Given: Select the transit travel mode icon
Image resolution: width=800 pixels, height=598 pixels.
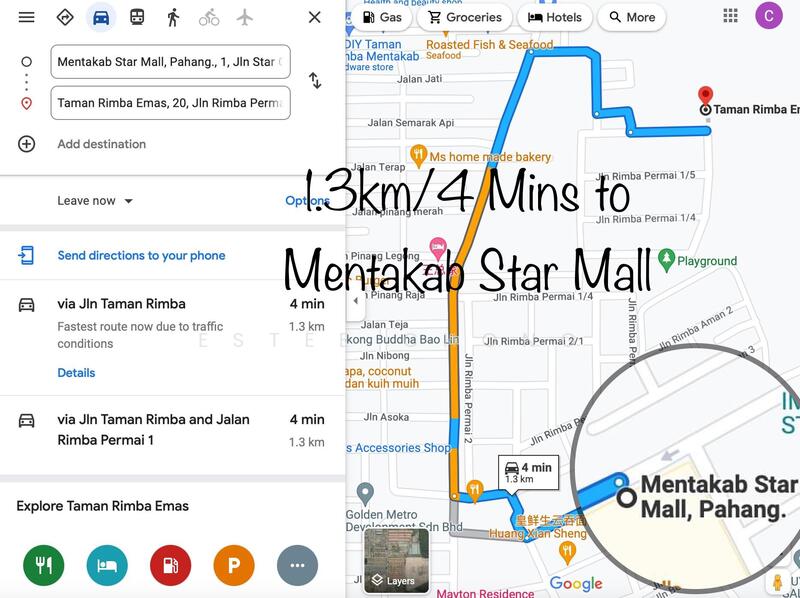Looking at the screenshot, I should [x=137, y=17].
